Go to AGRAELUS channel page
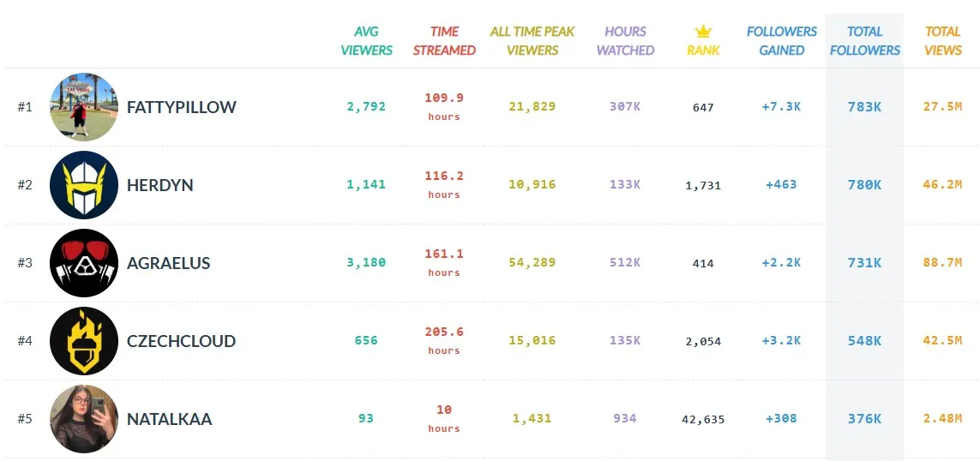This screenshot has width=980, height=461. pos(168,263)
